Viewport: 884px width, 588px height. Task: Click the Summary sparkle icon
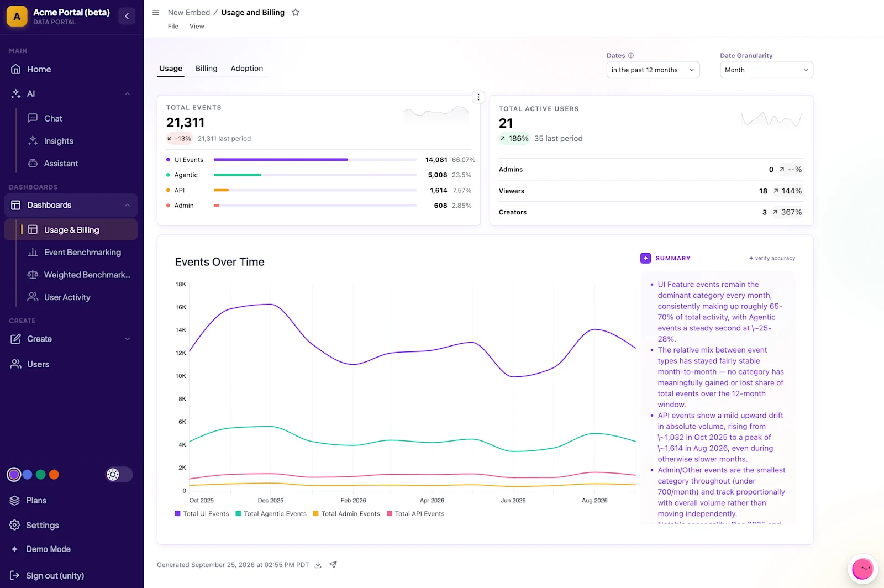(645, 258)
